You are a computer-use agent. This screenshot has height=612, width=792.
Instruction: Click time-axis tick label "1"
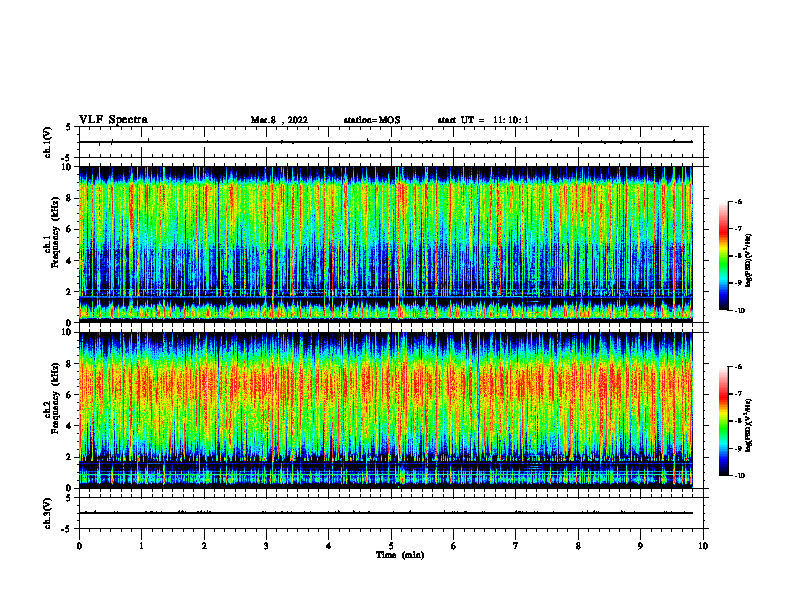coord(141,546)
